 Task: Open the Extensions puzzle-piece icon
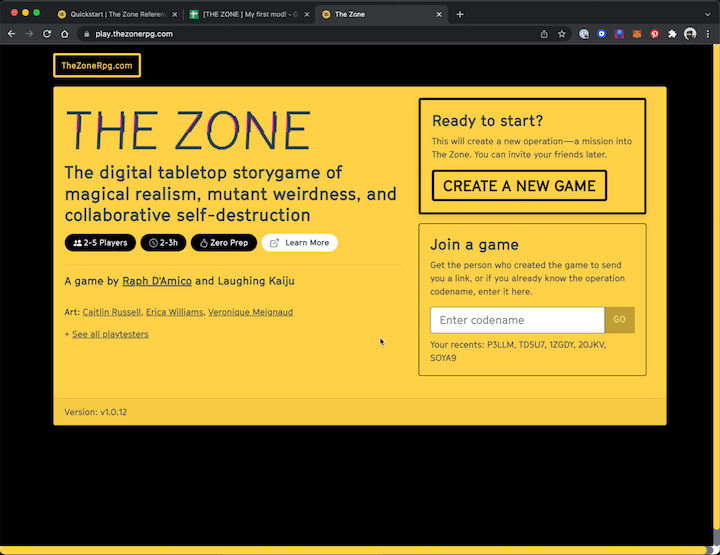[x=672, y=34]
